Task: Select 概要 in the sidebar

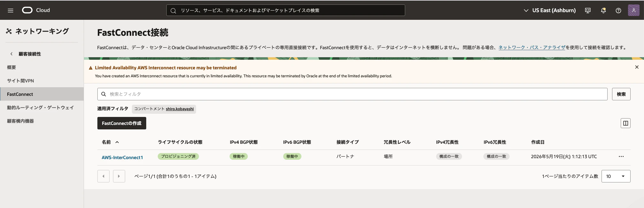Action: (11, 67)
